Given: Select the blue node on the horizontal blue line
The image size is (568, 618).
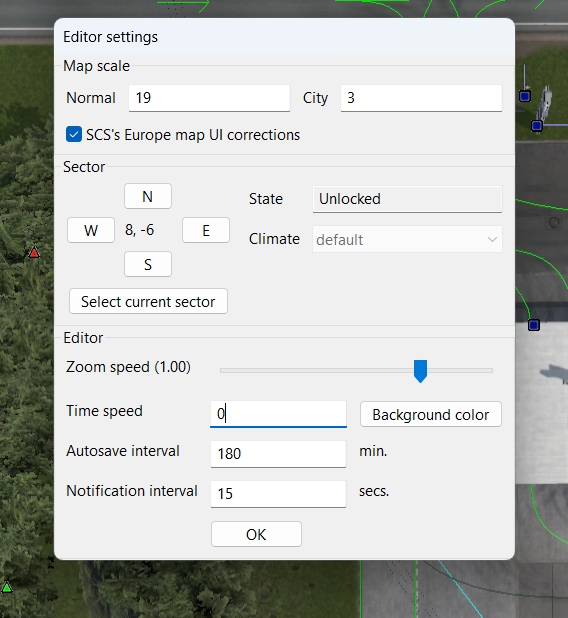Looking at the screenshot, I should pyautogui.click(x=537, y=126).
